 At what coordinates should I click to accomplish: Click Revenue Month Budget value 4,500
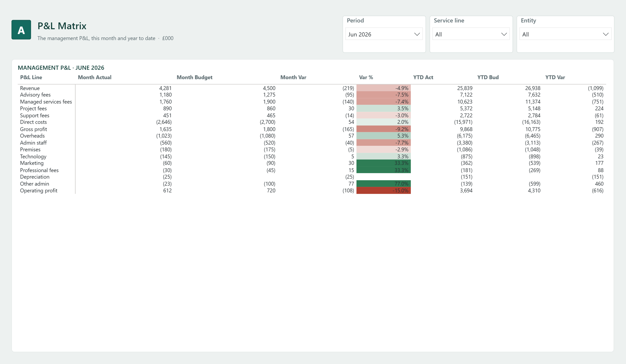coord(269,88)
